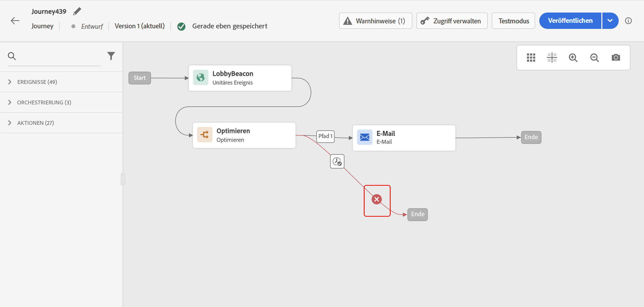Select the wait clock node icon

tap(337, 161)
